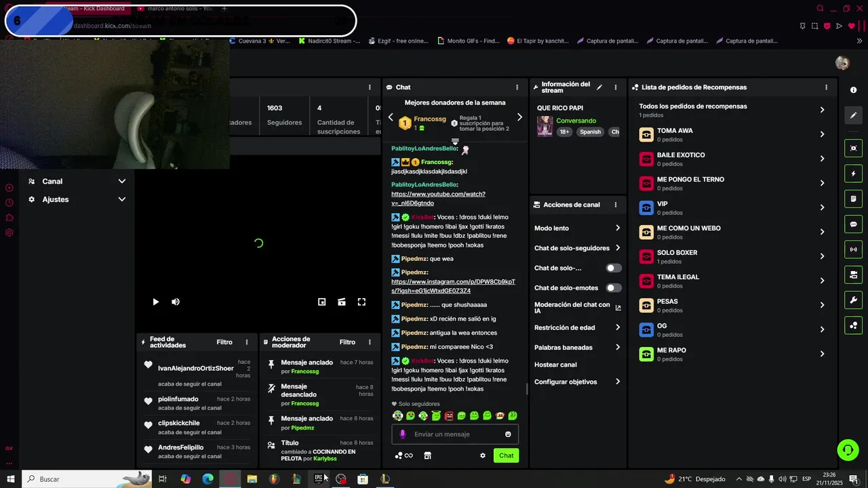This screenshot has height=488, width=868.
Task: Toggle the stream preview widget icon in sidebar
Action: point(853,148)
